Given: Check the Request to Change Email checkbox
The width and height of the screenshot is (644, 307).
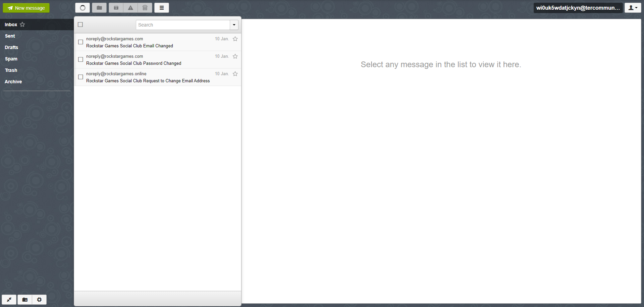Looking at the screenshot, I should [80, 77].
